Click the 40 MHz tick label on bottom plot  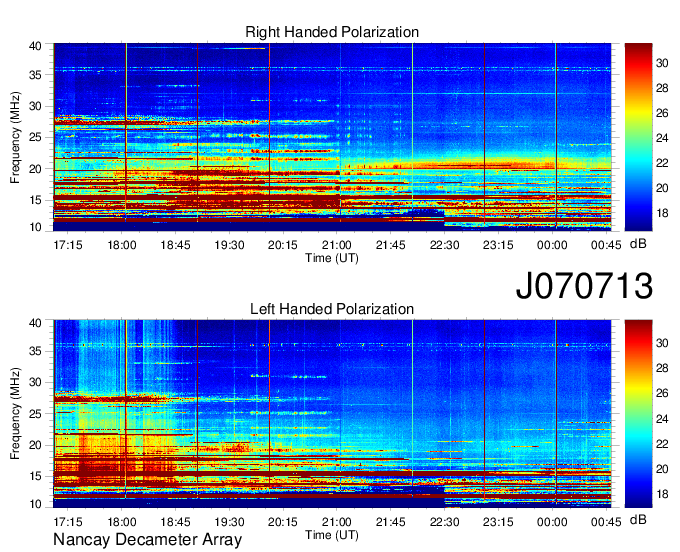pos(35,323)
